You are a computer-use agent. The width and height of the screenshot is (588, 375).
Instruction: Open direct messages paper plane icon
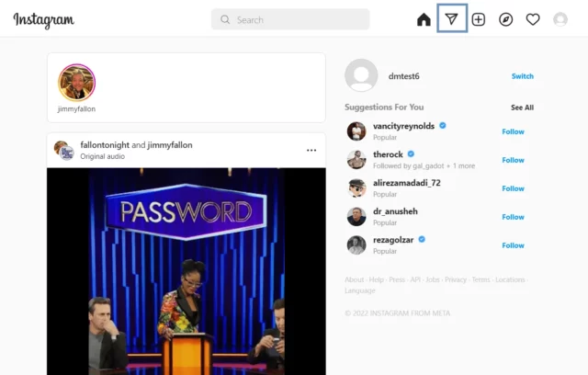click(x=451, y=18)
